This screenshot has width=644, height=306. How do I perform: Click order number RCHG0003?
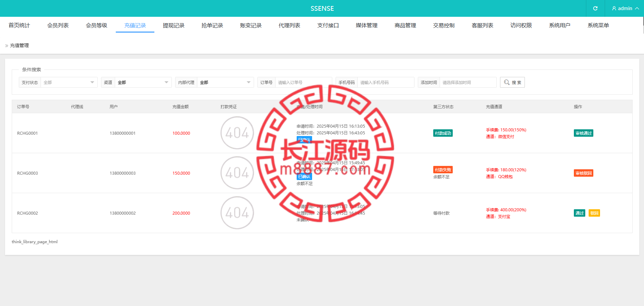coord(28,173)
